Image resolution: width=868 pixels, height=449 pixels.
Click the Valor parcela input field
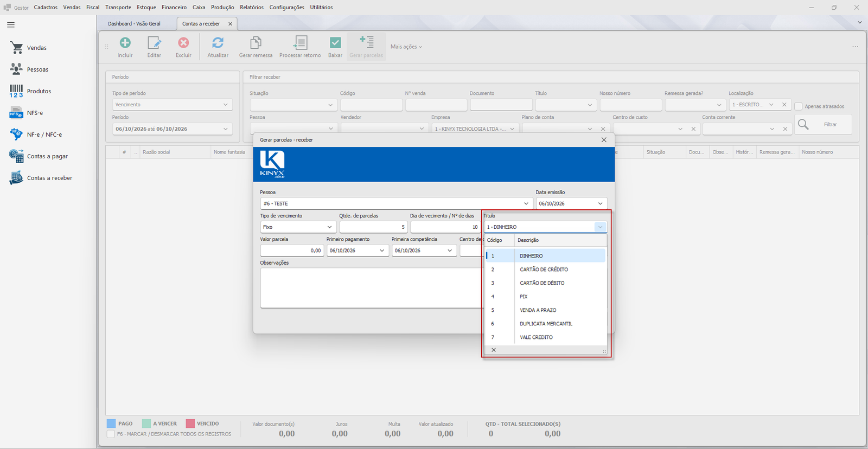tap(292, 251)
